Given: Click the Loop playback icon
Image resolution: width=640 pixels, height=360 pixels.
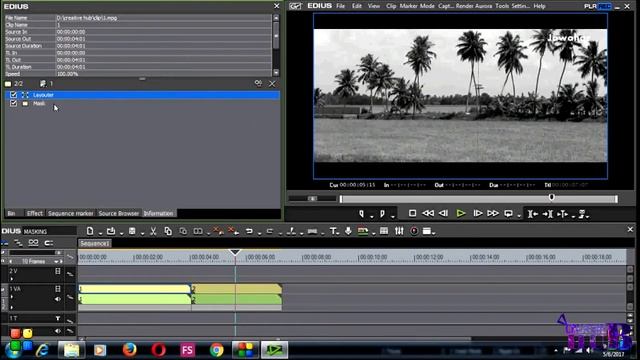Looking at the screenshot, I should [508, 213].
